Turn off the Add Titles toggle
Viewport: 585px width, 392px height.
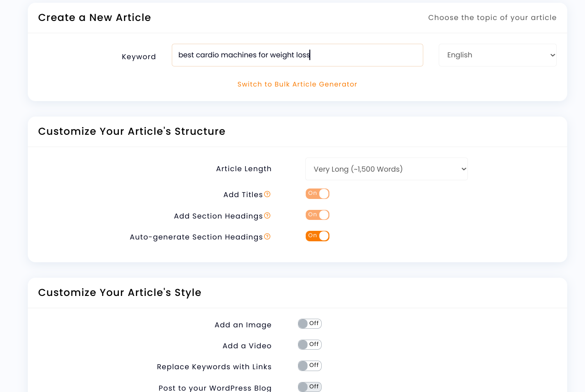pos(318,194)
